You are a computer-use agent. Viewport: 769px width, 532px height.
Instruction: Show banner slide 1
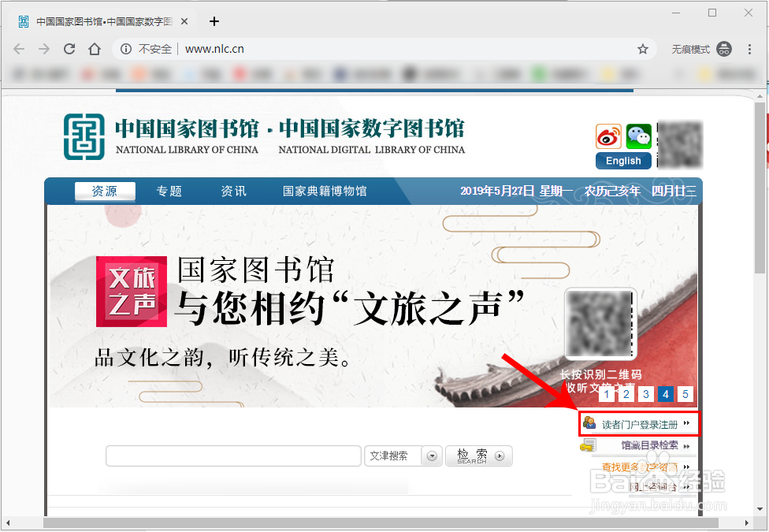607,394
